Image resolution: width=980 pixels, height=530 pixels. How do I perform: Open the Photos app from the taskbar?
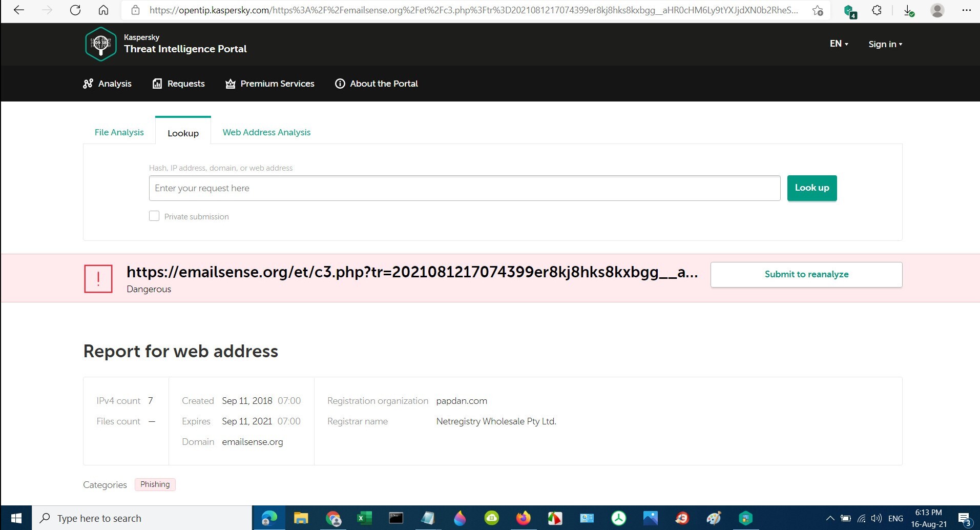click(650, 518)
